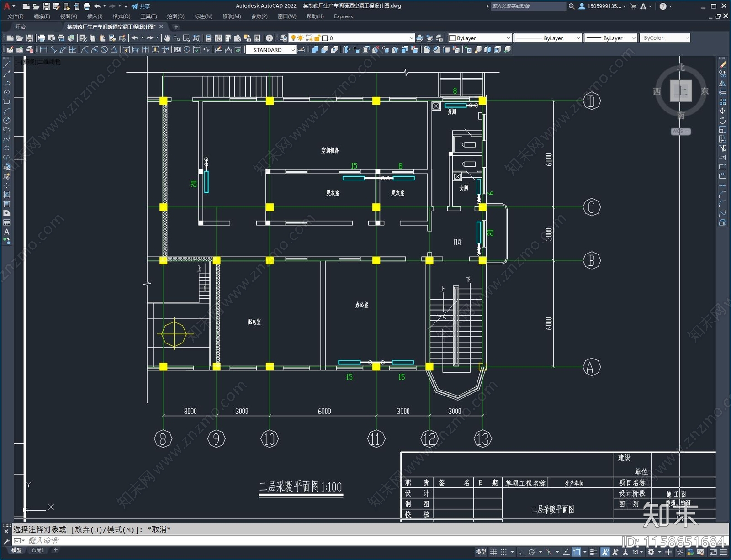
Task: Toggle Ortho mode in status bar
Action: click(521, 552)
